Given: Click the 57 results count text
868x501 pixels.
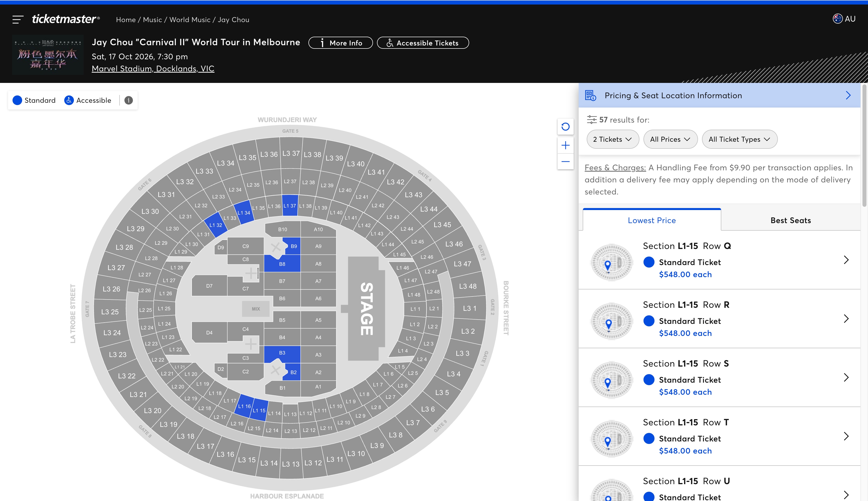Looking at the screenshot, I should 624,120.
